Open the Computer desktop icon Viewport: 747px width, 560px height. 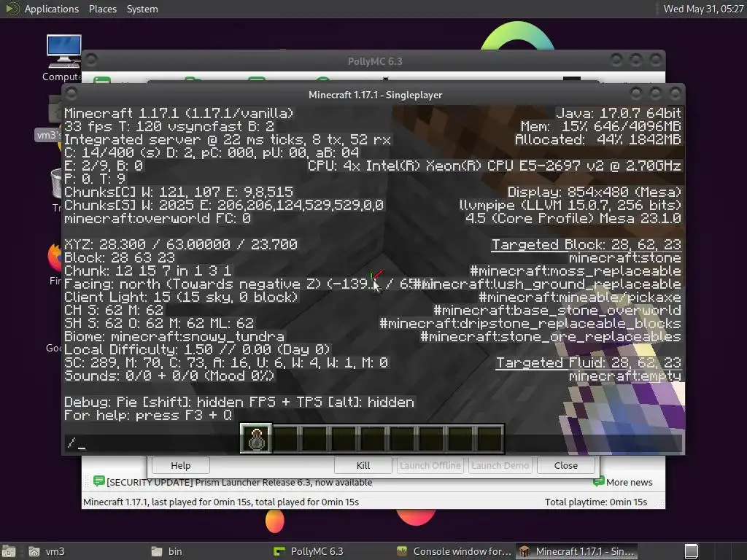(63, 58)
